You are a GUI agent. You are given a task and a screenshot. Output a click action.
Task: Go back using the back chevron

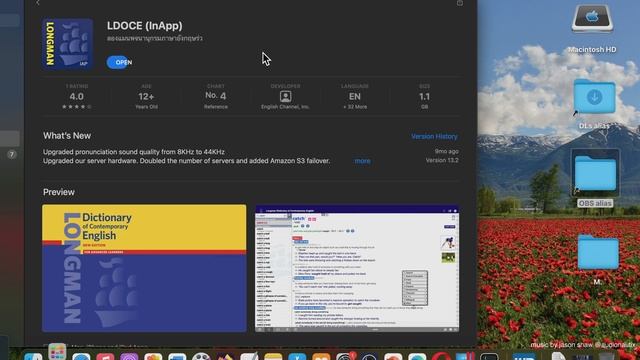[38, 2]
